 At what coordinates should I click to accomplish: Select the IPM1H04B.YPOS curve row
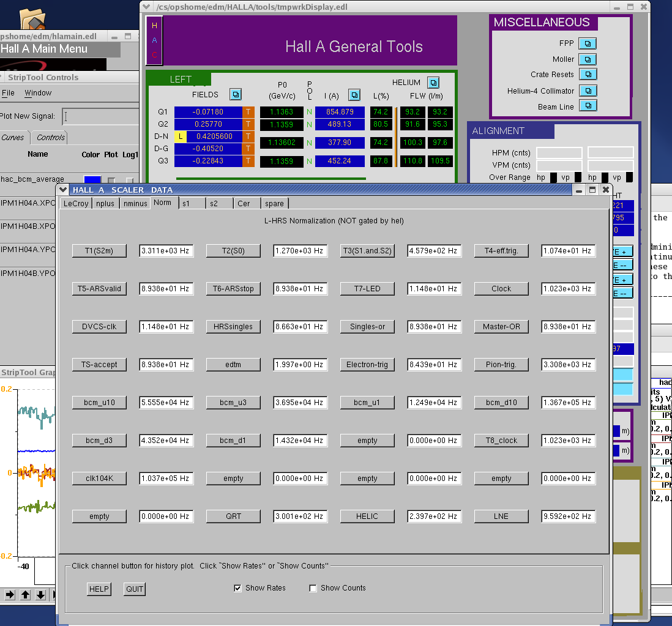click(28, 273)
